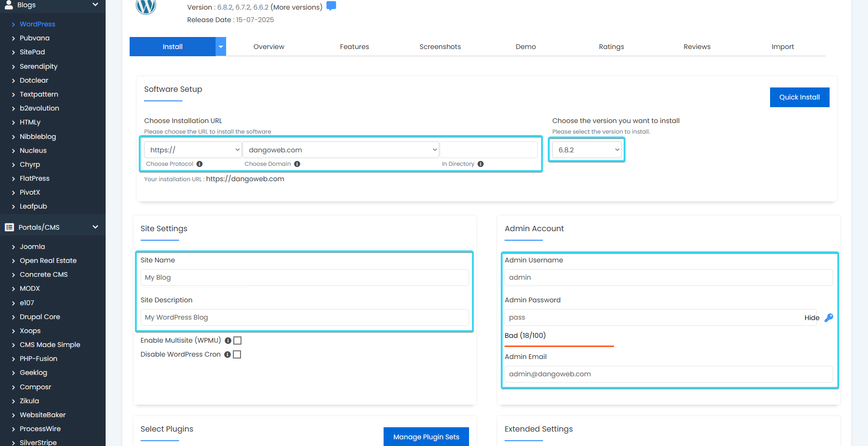Screen dimensions: 868x446
Task: Open the https:// protocol dropdown
Action: tap(193, 150)
